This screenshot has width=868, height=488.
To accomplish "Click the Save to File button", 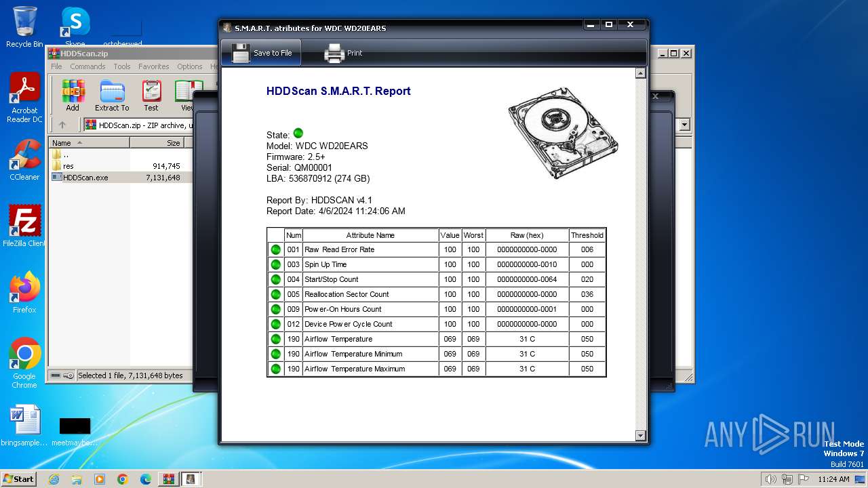I will [262, 53].
